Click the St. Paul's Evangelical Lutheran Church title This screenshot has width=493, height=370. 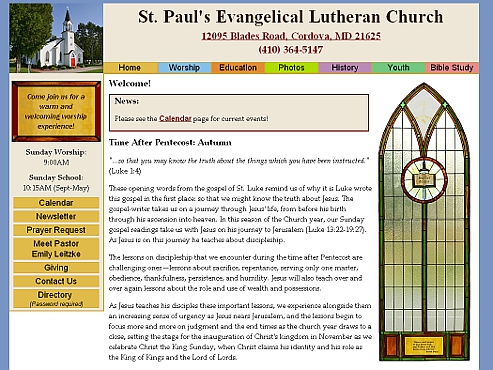(291, 17)
